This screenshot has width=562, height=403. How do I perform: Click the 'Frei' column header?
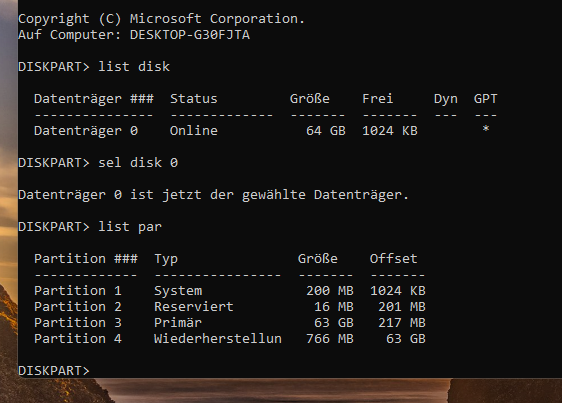378,99
